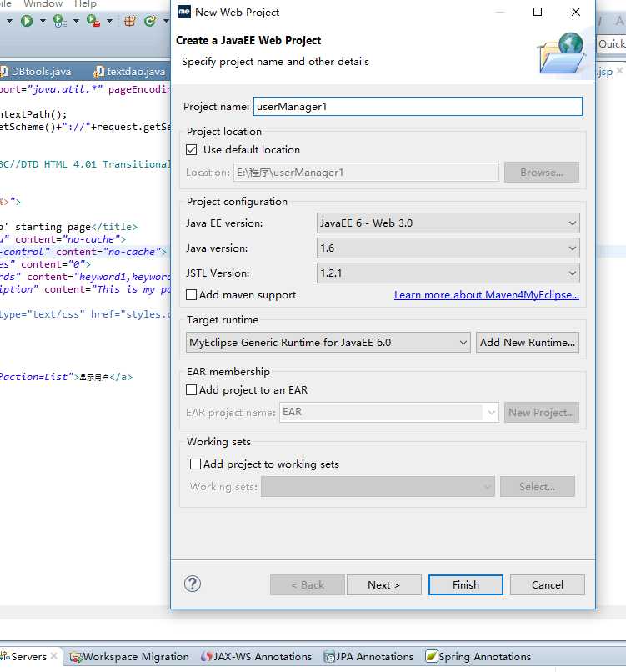
Task: Check Add project to an EAR
Action: [192, 389]
